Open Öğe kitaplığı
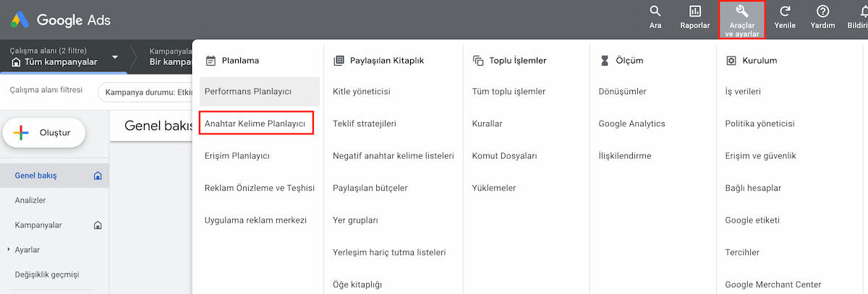The height and width of the screenshot is (294, 868). 357,285
